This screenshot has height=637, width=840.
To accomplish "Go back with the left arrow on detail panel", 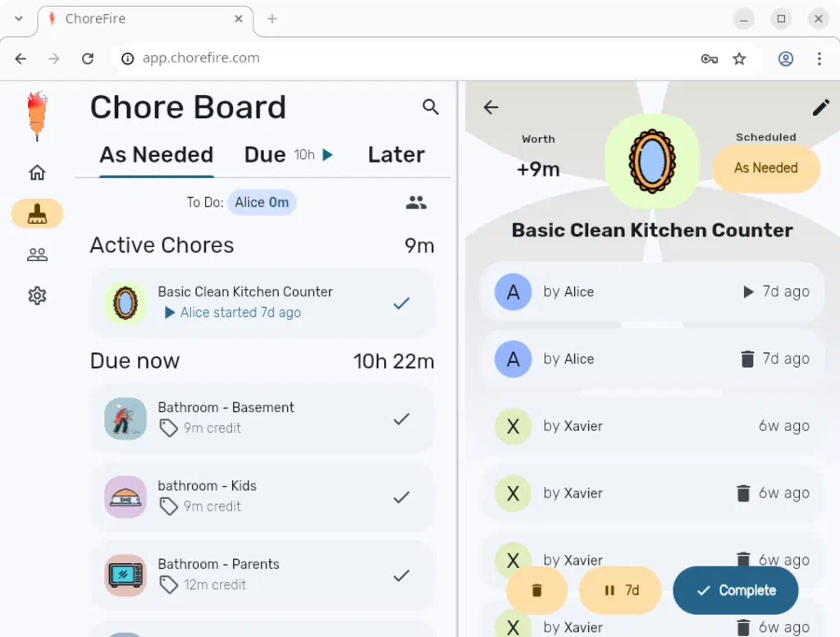I will pyautogui.click(x=490, y=107).
